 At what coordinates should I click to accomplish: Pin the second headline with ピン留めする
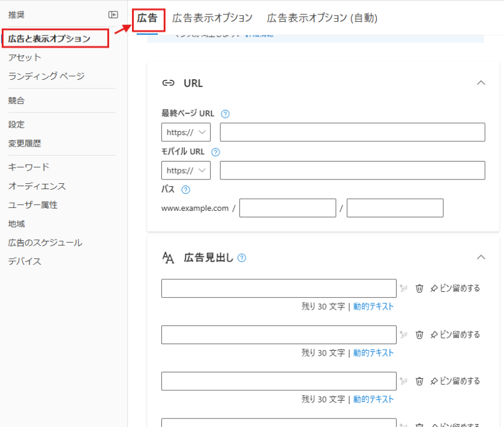pyautogui.click(x=455, y=335)
